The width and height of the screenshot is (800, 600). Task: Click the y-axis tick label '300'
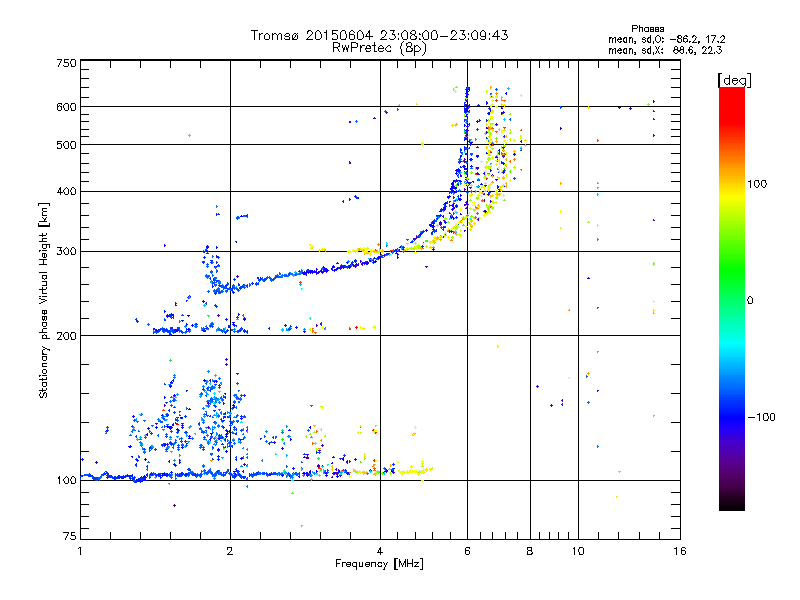point(67,251)
